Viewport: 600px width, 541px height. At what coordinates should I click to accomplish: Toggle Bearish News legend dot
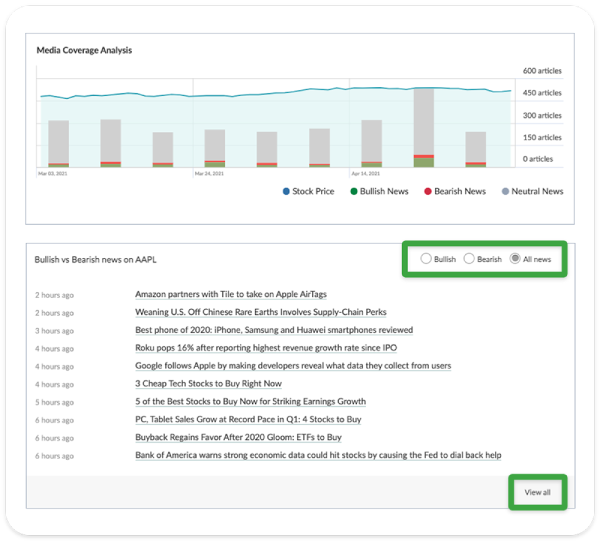(426, 191)
